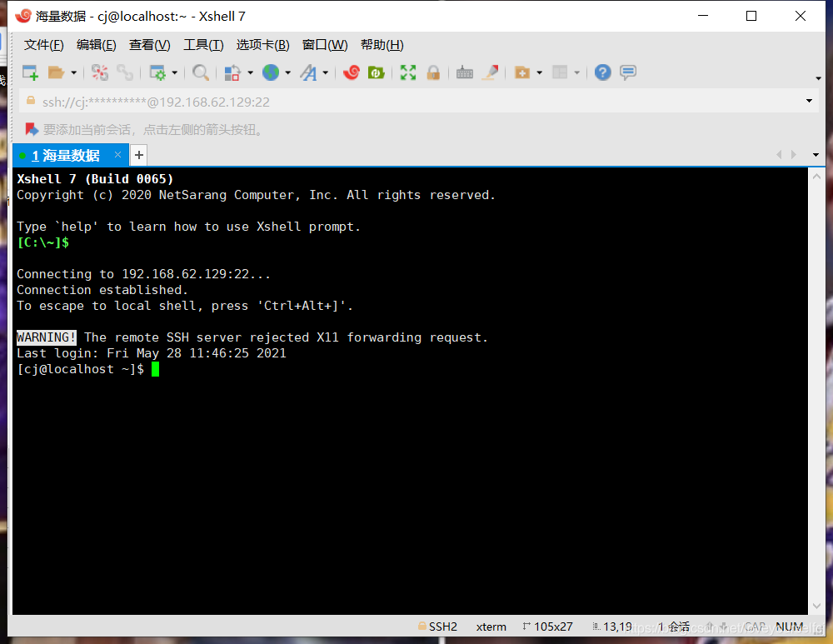
Task: Click the globe encoding icon
Action: click(x=271, y=72)
